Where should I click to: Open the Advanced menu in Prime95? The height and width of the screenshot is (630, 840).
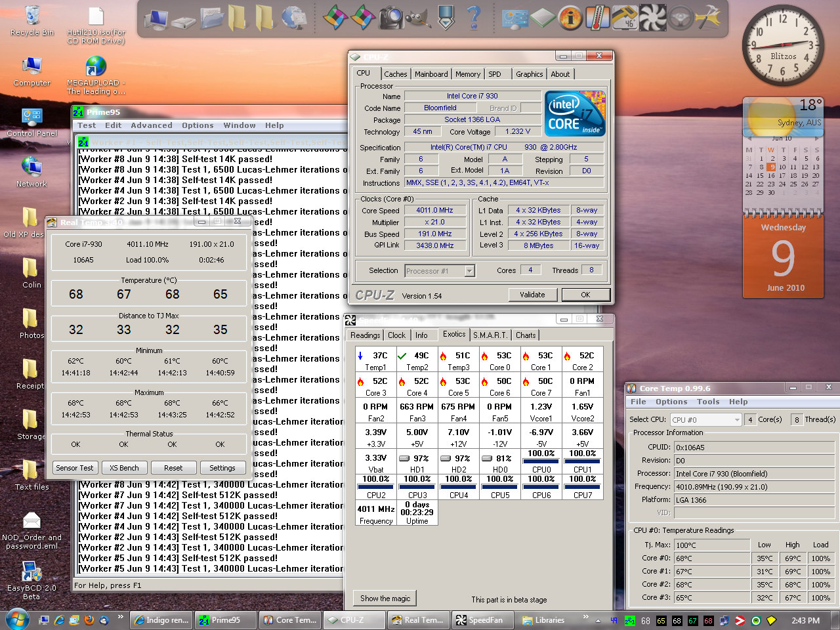152,125
